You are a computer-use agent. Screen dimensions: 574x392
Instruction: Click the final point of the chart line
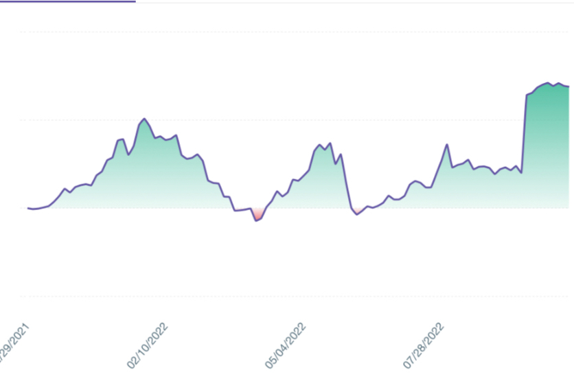tap(569, 87)
